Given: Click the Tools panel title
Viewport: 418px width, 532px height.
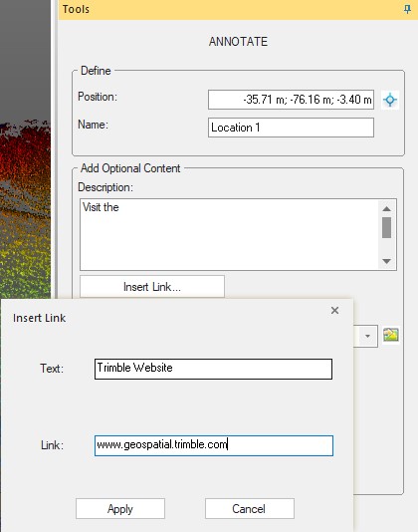Looking at the screenshot, I should 76,9.
